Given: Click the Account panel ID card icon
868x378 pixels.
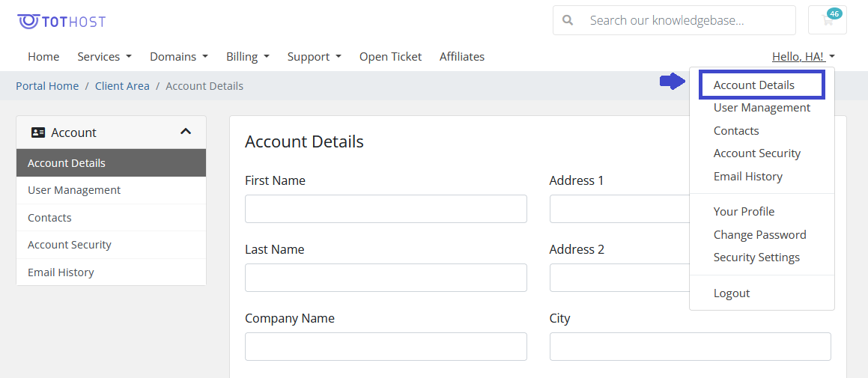Looking at the screenshot, I should click(x=38, y=132).
